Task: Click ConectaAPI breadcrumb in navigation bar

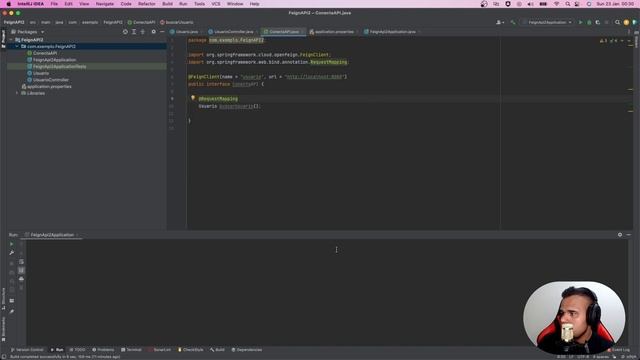Action: (141, 22)
